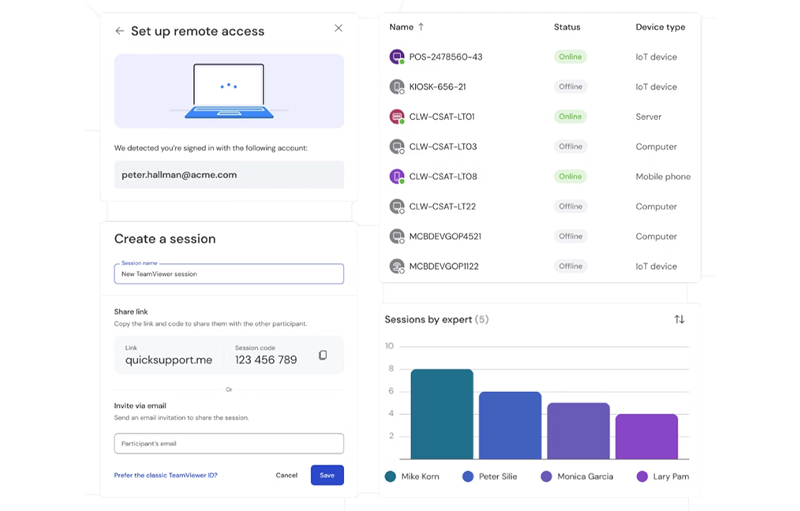Viewport: 800px width, 511px height.
Task: Toggle sort order of Sessions by expert
Action: coord(679,319)
